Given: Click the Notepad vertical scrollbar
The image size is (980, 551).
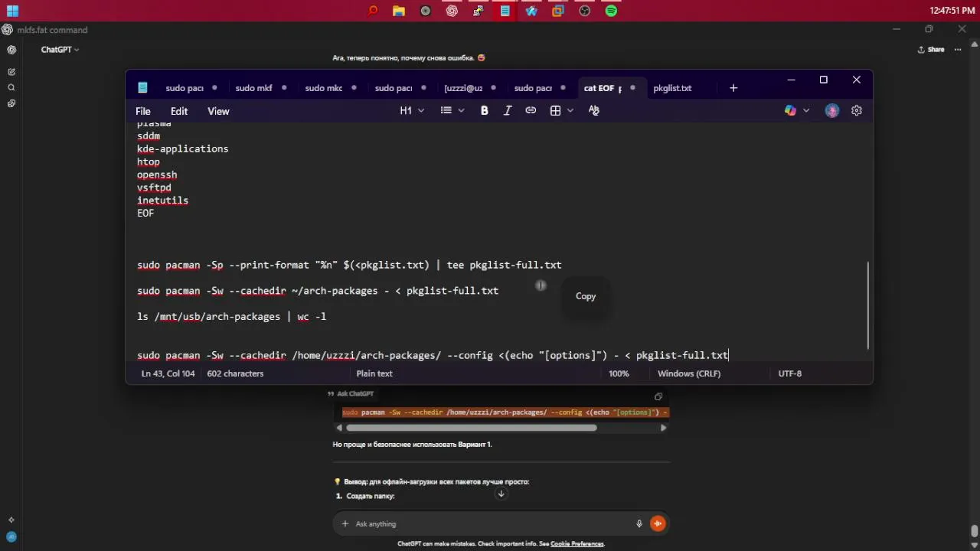Looking at the screenshot, I should [x=867, y=305].
